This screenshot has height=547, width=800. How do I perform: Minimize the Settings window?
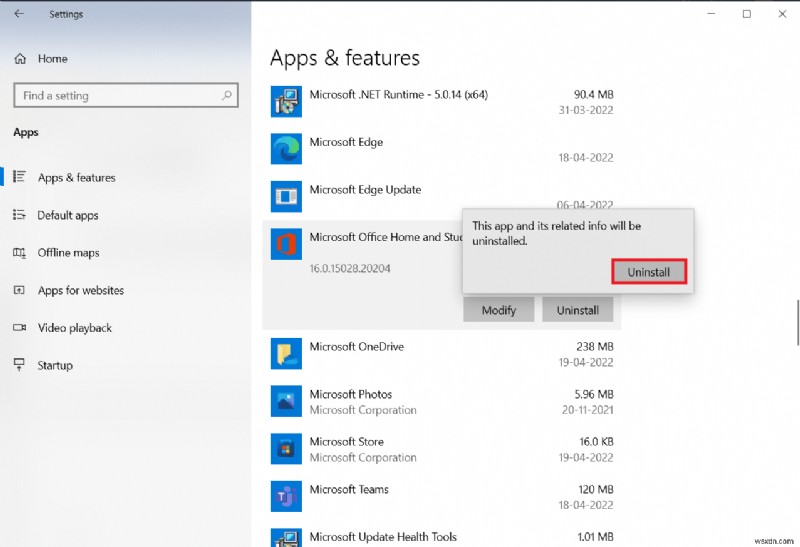coord(711,14)
